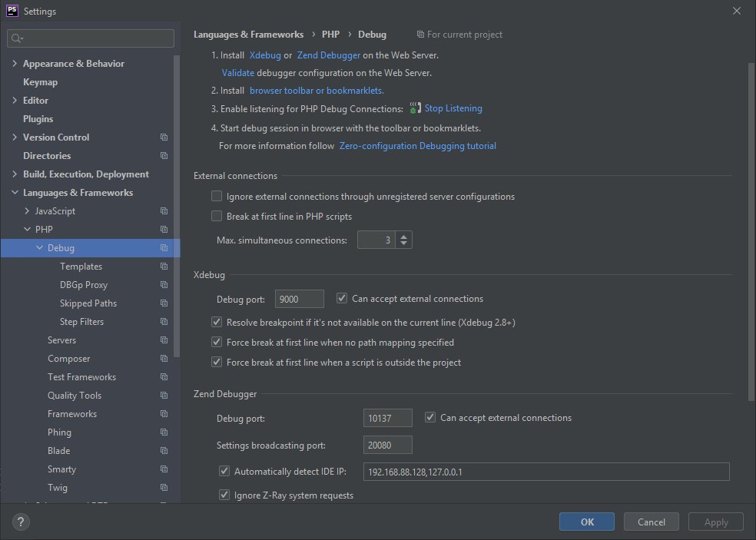The image size is (756, 540).
Task: Click the project-level icon next to Twig
Action: (164, 488)
